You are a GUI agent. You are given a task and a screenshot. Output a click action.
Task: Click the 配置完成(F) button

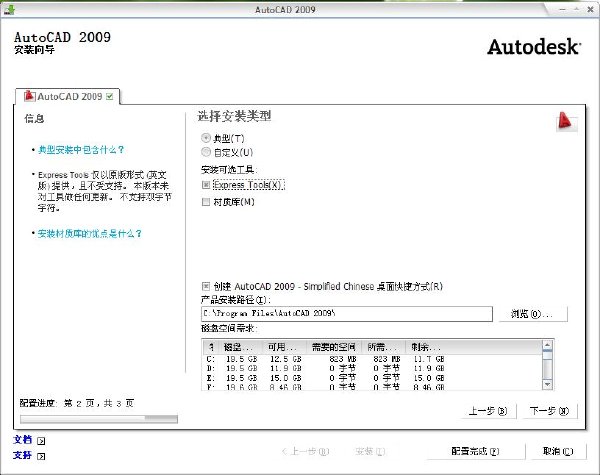click(476, 452)
